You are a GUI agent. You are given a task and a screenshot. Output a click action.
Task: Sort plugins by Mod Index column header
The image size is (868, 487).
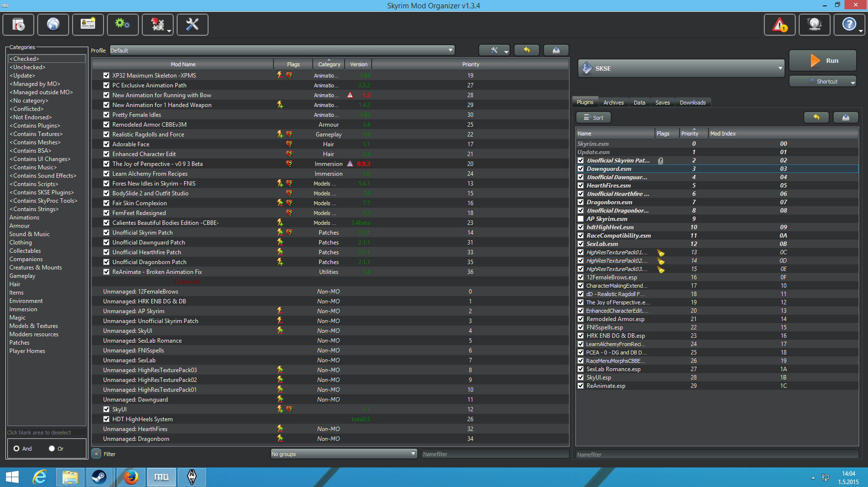(x=783, y=134)
